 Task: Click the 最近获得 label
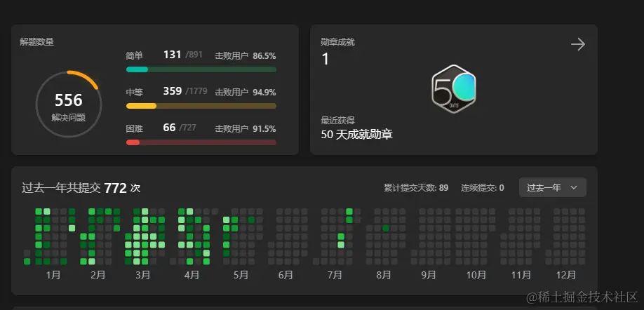(337, 121)
